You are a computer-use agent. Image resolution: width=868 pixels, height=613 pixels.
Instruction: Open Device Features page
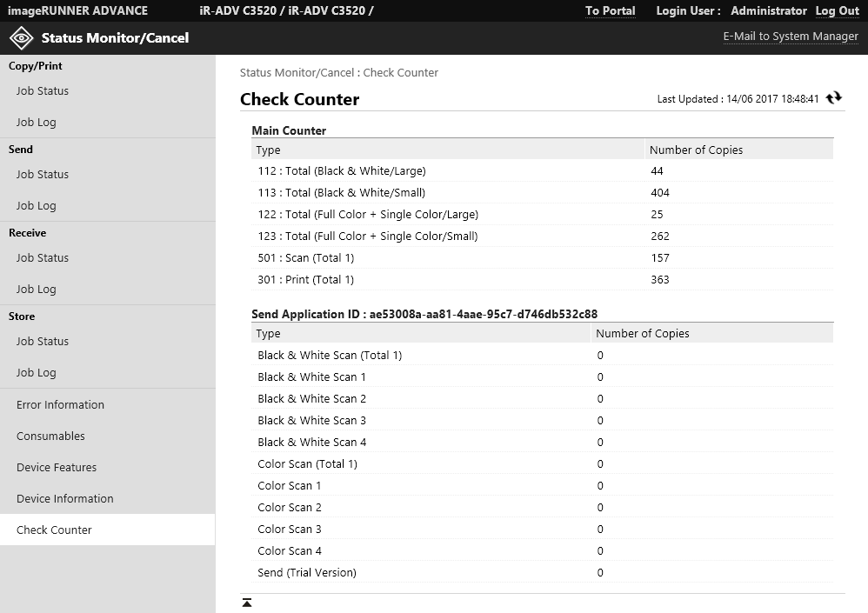(57, 468)
